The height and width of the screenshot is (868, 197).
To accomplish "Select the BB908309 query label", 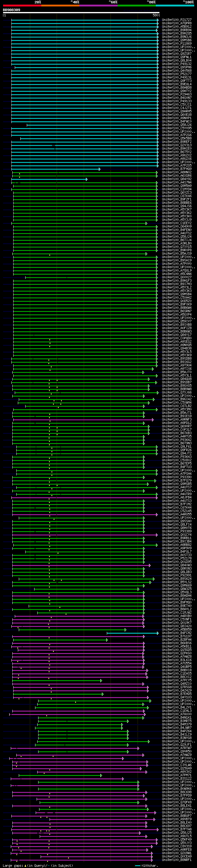I will pos(11,10).
